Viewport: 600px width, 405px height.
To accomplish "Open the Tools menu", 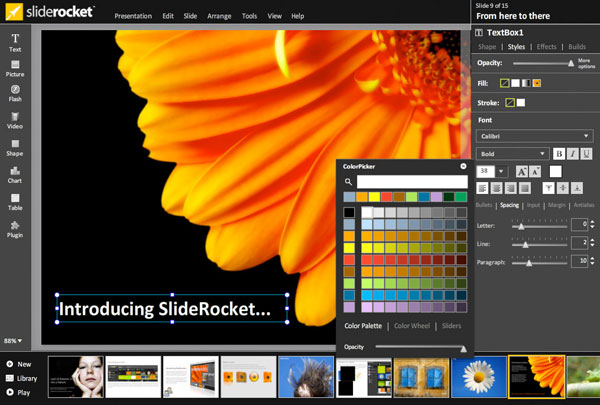I will tap(249, 16).
